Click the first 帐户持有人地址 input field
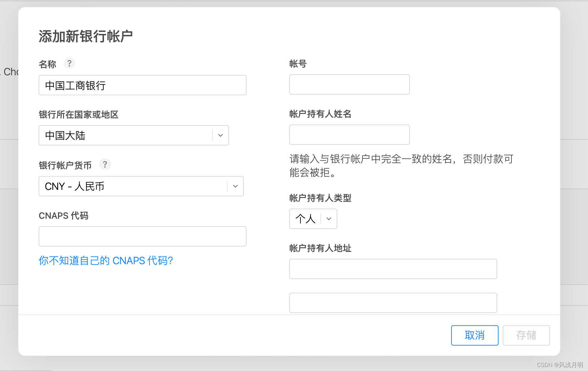This screenshot has height=371, width=588. [x=393, y=269]
